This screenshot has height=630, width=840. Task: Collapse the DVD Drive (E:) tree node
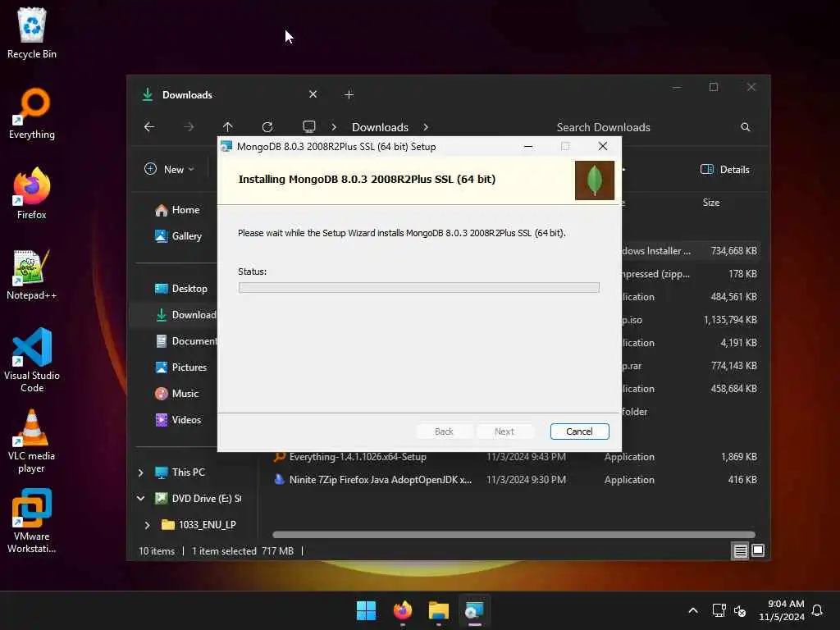tap(141, 498)
